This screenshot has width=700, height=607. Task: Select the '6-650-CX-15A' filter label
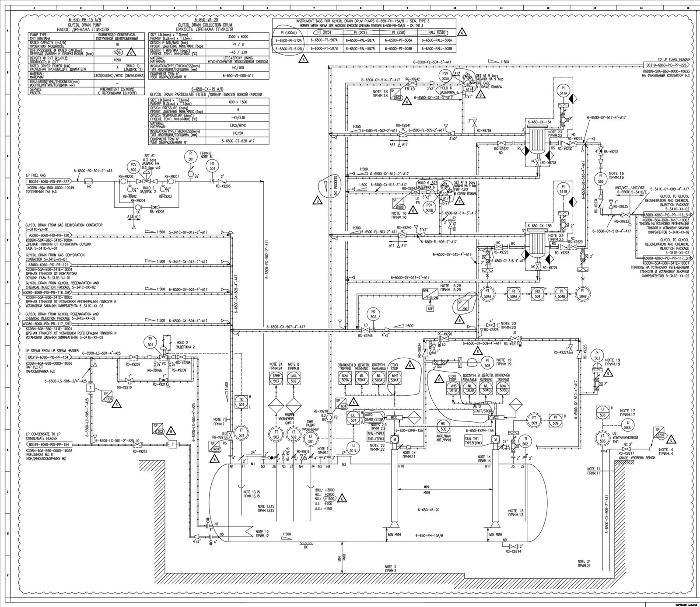click(x=539, y=122)
